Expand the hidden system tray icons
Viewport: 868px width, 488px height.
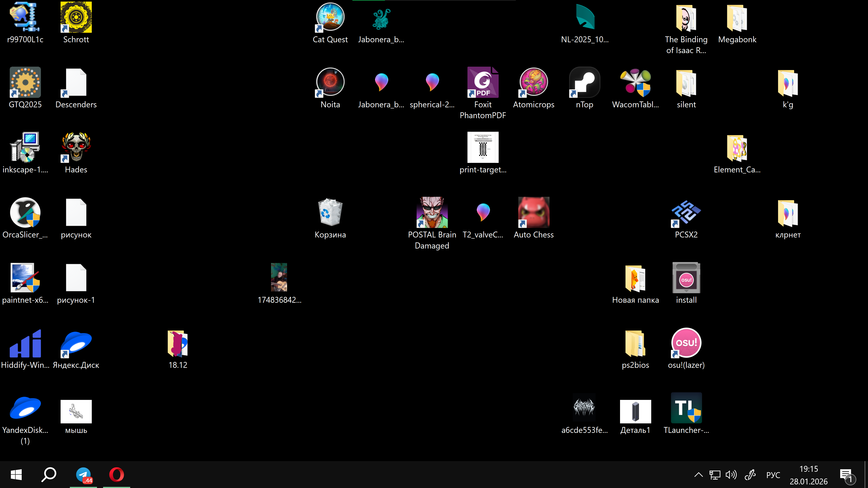pyautogui.click(x=698, y=475)
